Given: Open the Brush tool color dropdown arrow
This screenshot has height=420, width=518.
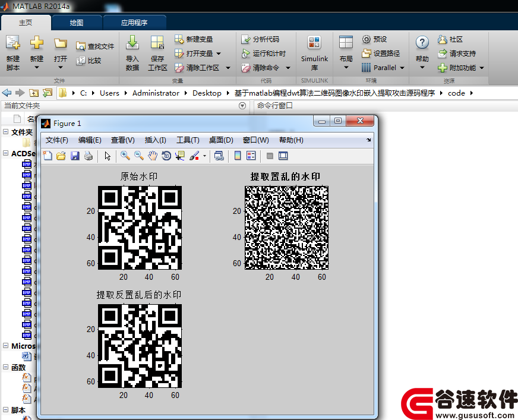Looking at the screenshot, I should [x=204, y=156].
